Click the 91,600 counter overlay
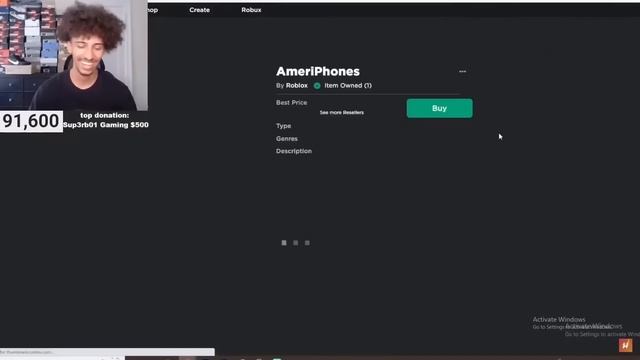This screenshot has height=360, width=640. click(x=31, y=121)
